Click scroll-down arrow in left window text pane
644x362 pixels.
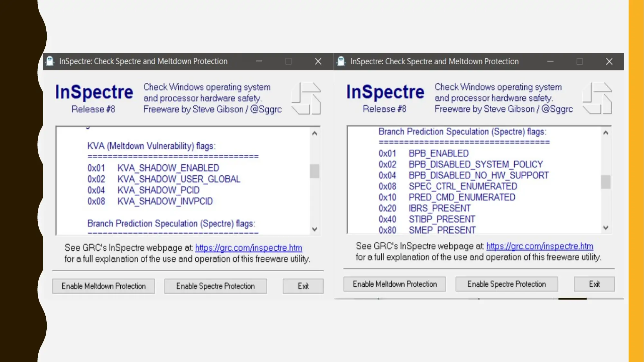click(x=314, y=229)
